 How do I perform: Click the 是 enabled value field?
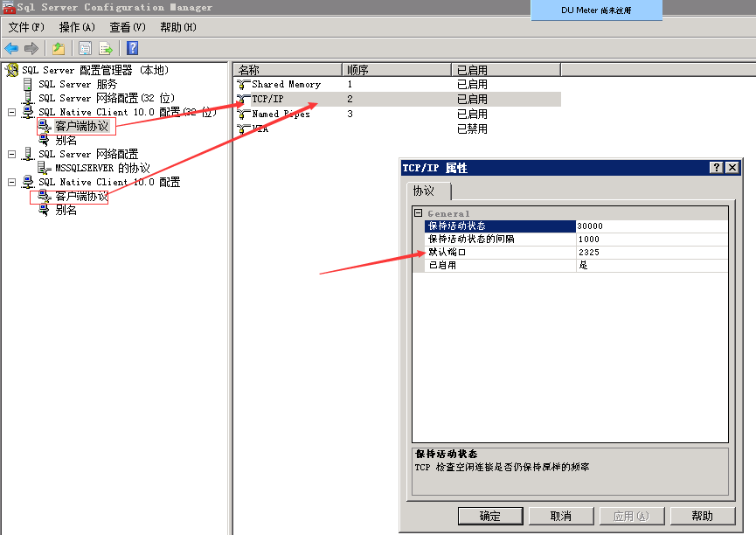[652, 266]
